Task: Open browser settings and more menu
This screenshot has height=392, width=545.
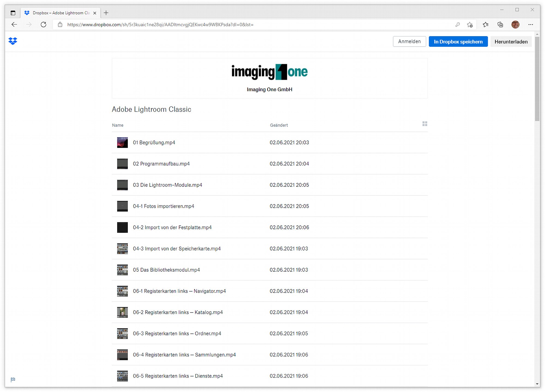Action: tap(531, 24)
